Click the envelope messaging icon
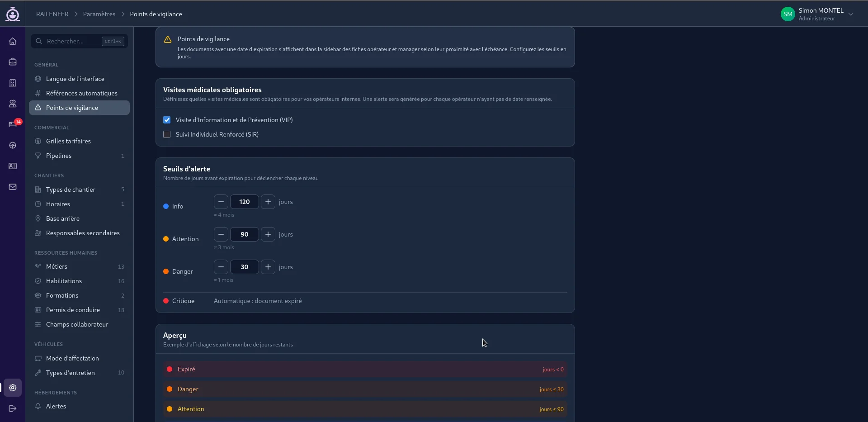Viewport: 868px width, 422px height. [12, 187]
